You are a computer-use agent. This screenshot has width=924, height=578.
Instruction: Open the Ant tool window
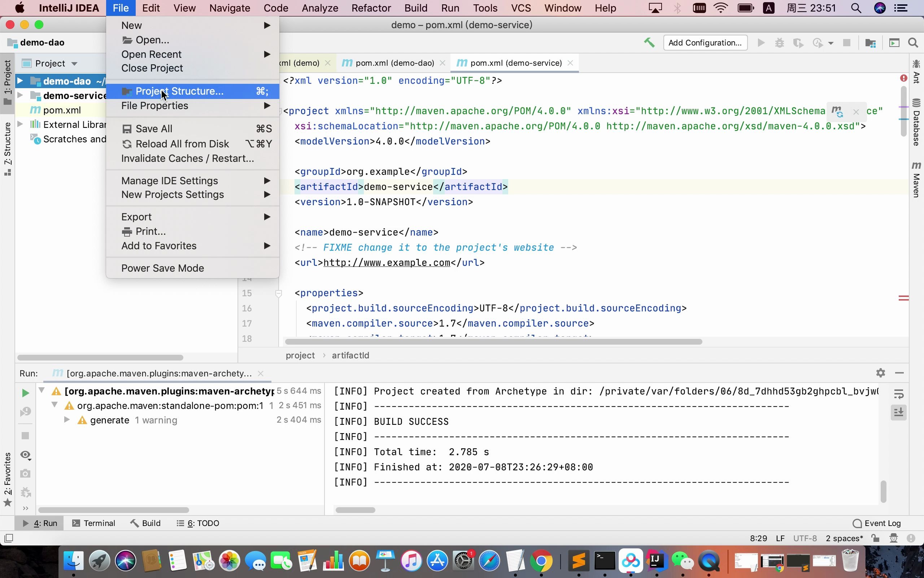916,72
